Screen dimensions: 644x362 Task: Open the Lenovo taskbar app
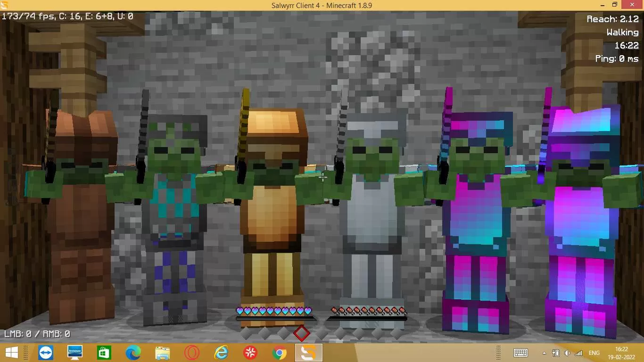(75, 353)
